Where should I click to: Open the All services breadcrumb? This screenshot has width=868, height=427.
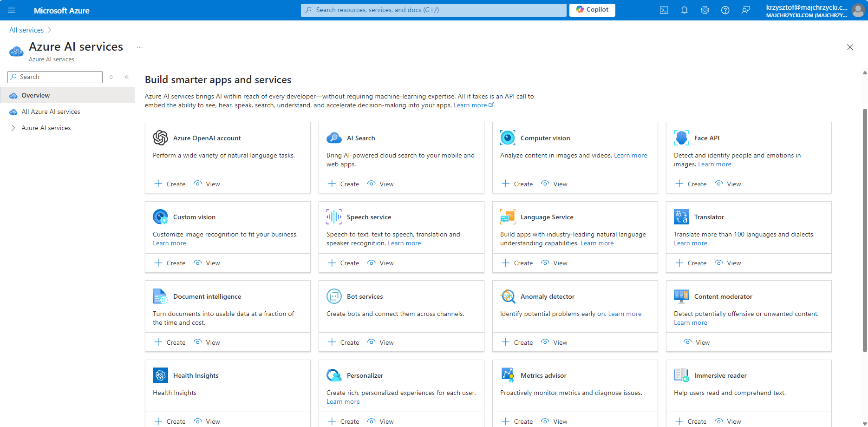click(x=26, y=30)
